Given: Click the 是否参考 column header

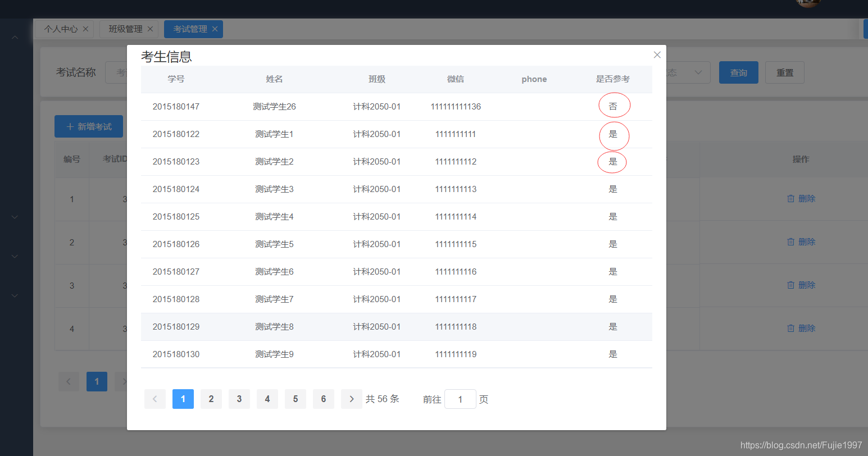Looking at the screenshot, I should [613, 79].
